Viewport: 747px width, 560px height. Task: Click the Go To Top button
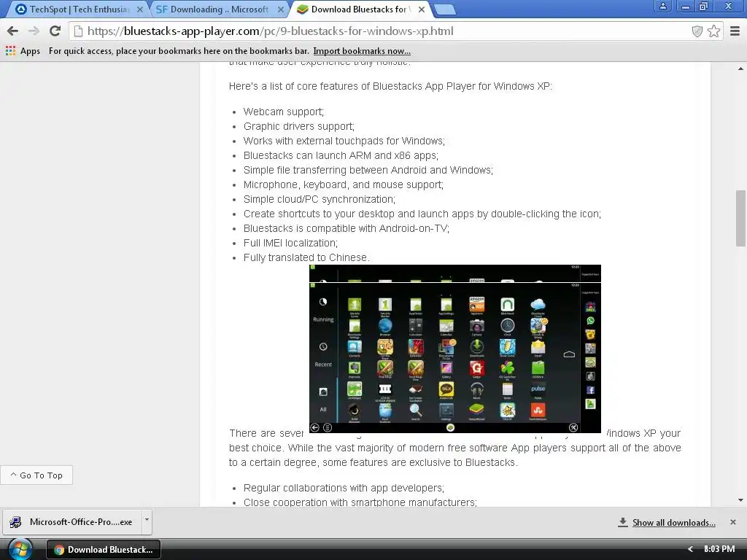(36, 475)
